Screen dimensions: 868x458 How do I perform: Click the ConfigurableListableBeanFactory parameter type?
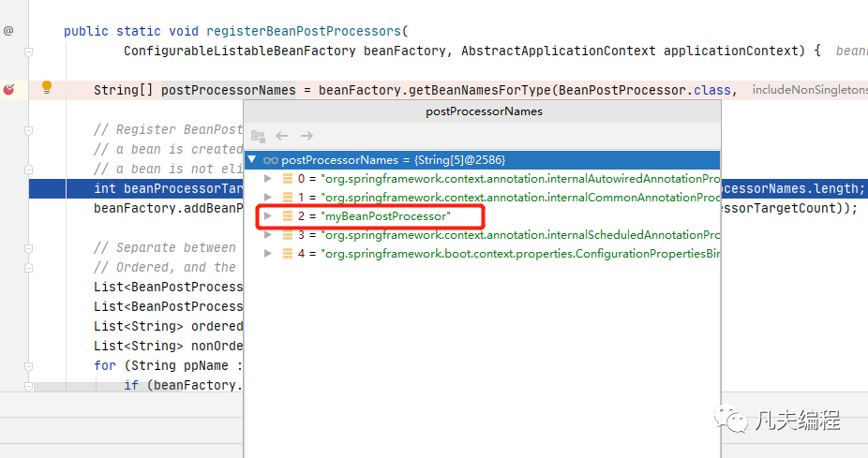[x=240, y=51]
